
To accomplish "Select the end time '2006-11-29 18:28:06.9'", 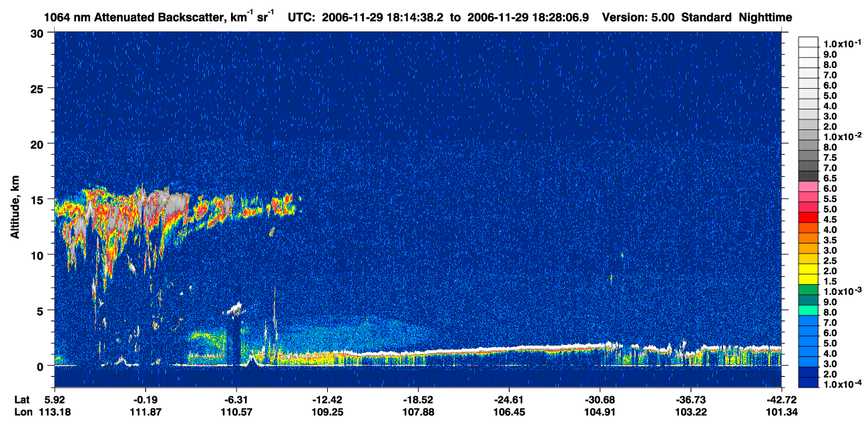I will 527,19.
